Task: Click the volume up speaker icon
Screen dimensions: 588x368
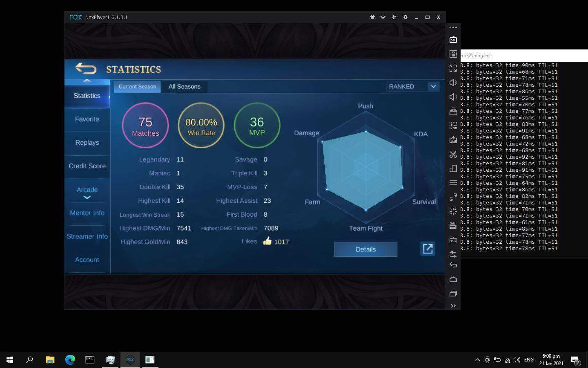Action: tap(453, 83)
